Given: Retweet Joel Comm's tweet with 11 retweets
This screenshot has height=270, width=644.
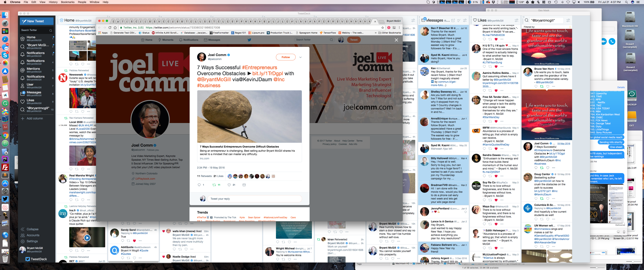Looking at the screenshot, I should click(x=214, y=185).
